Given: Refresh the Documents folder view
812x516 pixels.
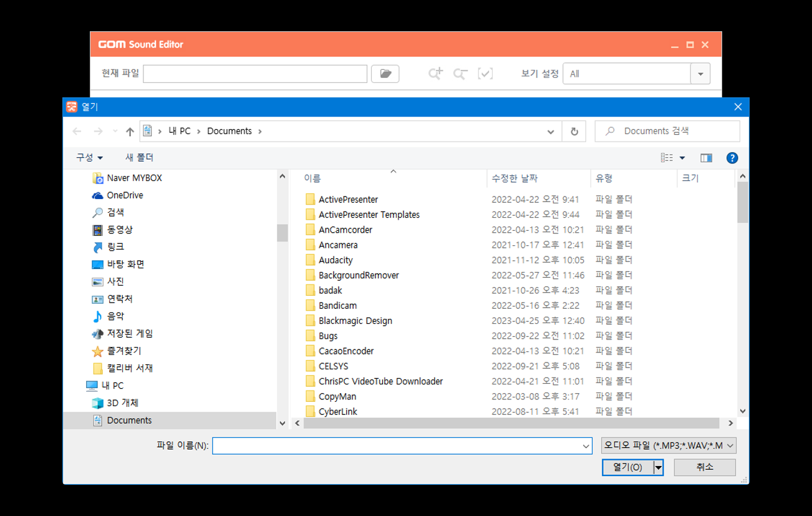Looking at the screenshot, I should point(574,132).
